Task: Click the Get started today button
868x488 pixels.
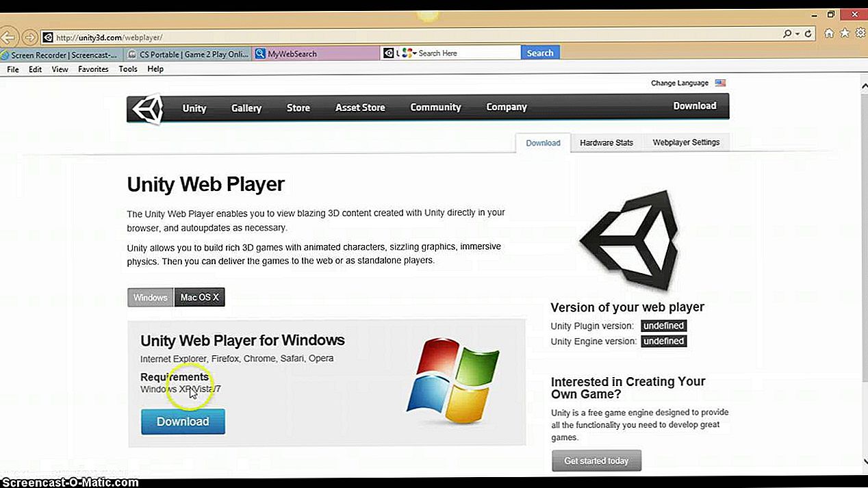Action: [596, 461]
